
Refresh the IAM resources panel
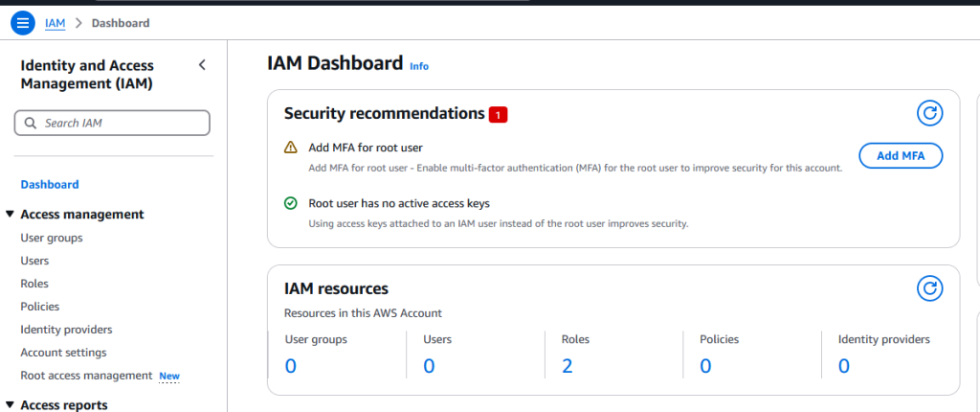929,288
